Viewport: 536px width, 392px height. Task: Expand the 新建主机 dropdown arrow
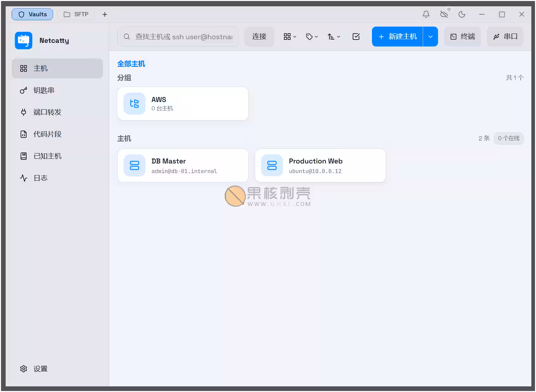pyautogui.click(x=430, y=37)
